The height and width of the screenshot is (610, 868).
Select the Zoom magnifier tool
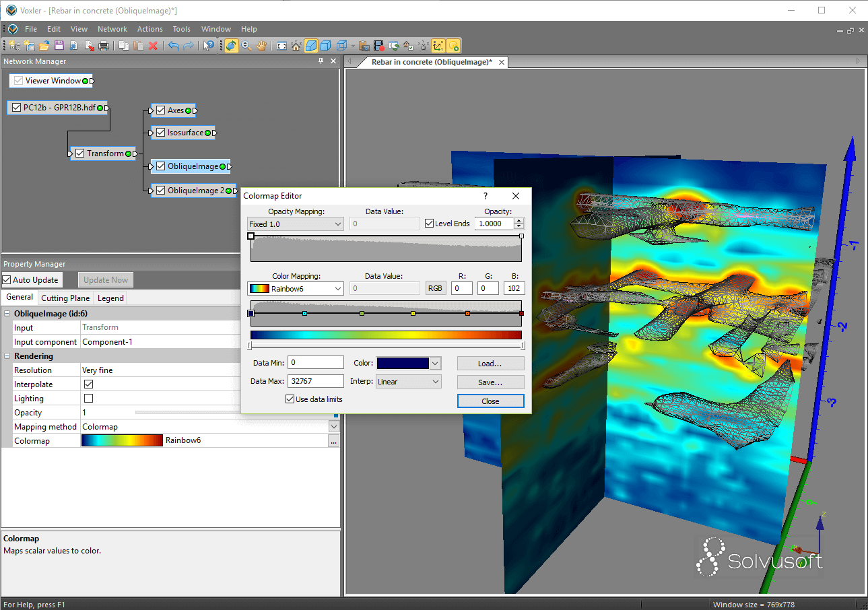click(x=246, y=46)
